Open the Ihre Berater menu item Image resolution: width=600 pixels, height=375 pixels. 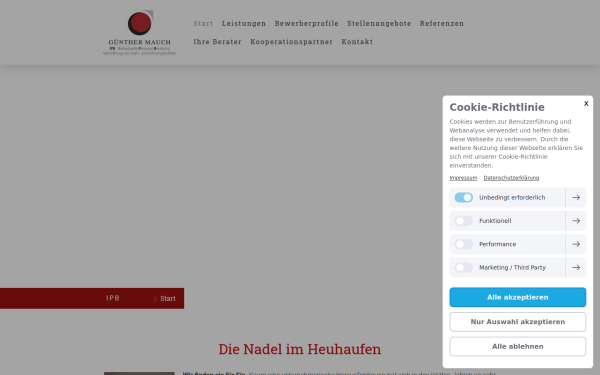point(217,41)
